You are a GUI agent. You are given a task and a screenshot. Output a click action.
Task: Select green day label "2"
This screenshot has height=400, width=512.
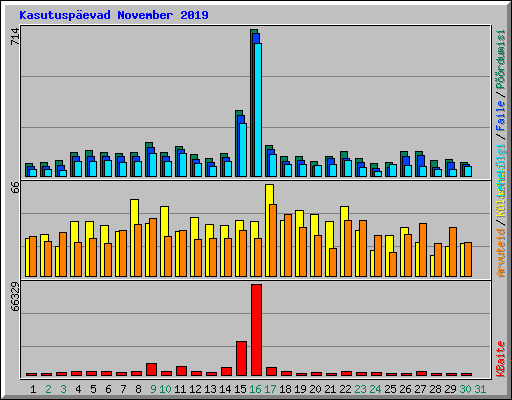point(48,389)
